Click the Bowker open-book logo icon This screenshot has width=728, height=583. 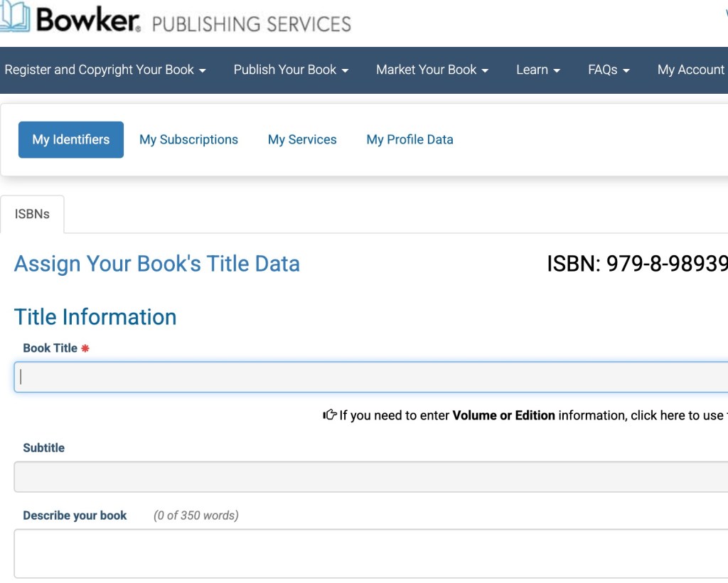[x=15, y=17]
